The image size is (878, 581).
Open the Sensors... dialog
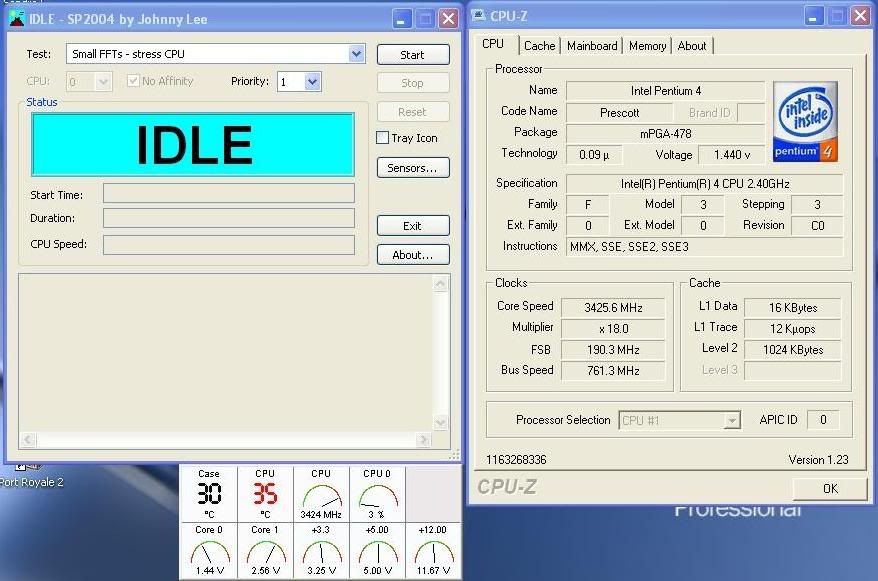[x=413, y=168]
